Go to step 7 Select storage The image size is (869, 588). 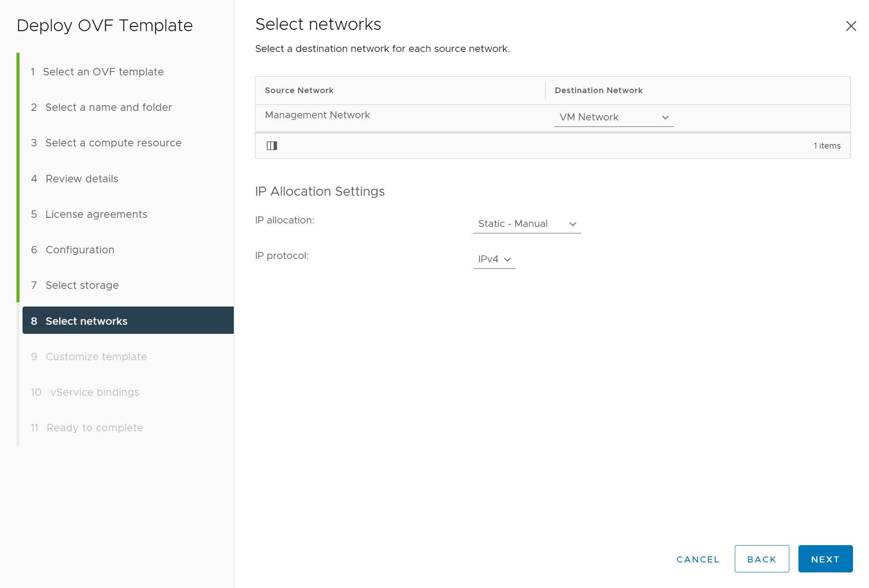click(x=75, y=285)
